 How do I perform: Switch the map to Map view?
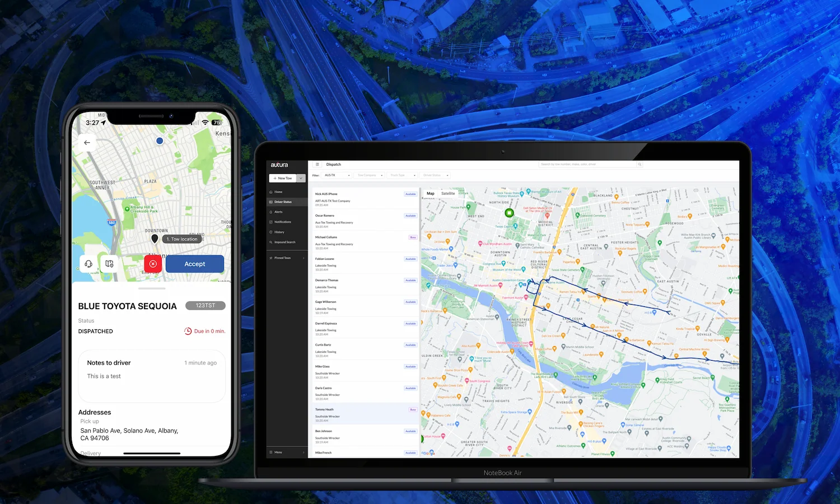(x=431, y=194)
